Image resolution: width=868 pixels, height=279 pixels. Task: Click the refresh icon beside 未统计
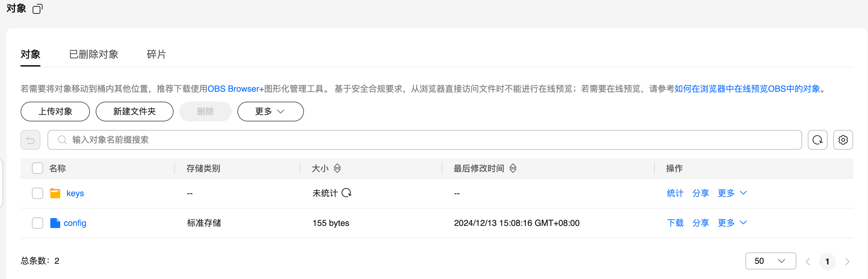pyautogui.click(x=346, y=193)
